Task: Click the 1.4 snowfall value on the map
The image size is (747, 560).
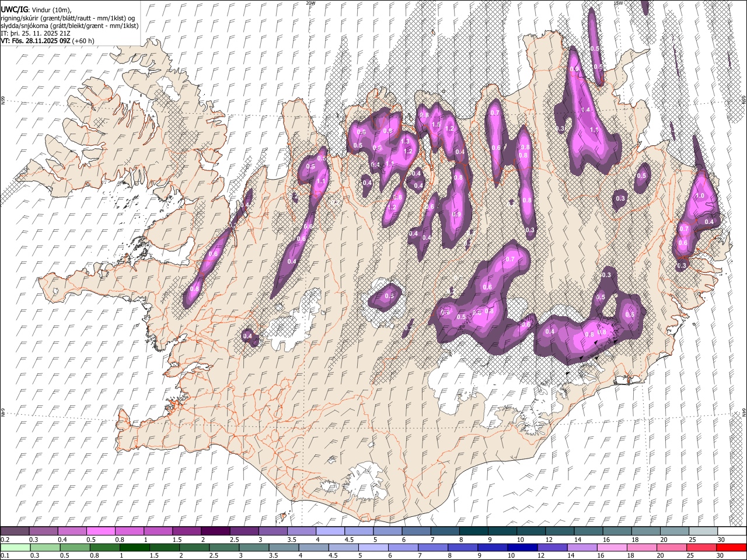Action: pyautogui.click(x=586, y=110)
